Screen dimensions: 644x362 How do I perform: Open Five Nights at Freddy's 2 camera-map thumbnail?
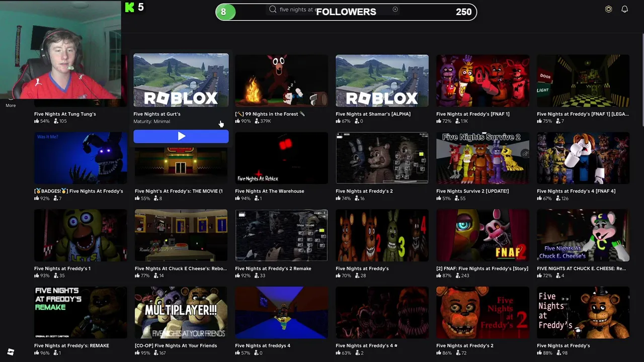pyautogui.click(x=382, y=158)
